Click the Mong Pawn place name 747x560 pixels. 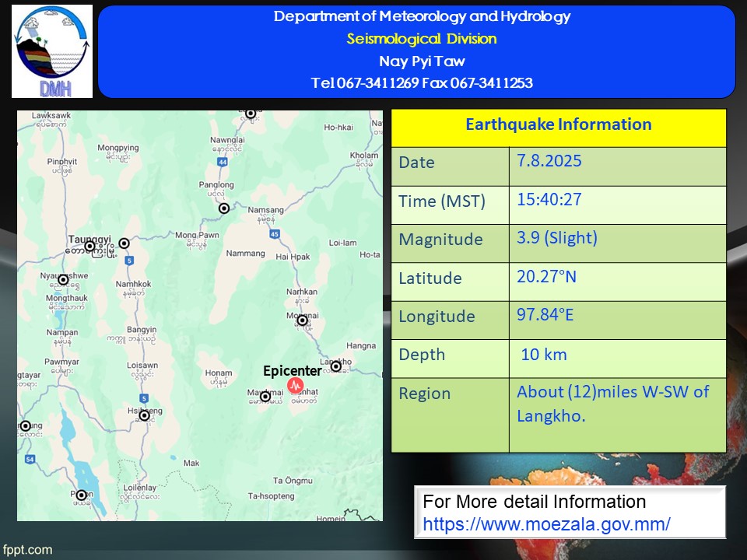point(197,235)
